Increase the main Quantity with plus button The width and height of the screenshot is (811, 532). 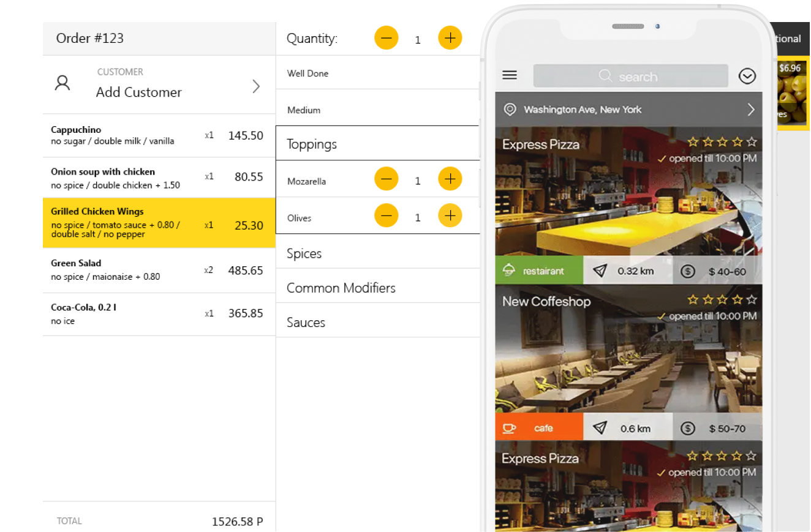tap(450, 38)
